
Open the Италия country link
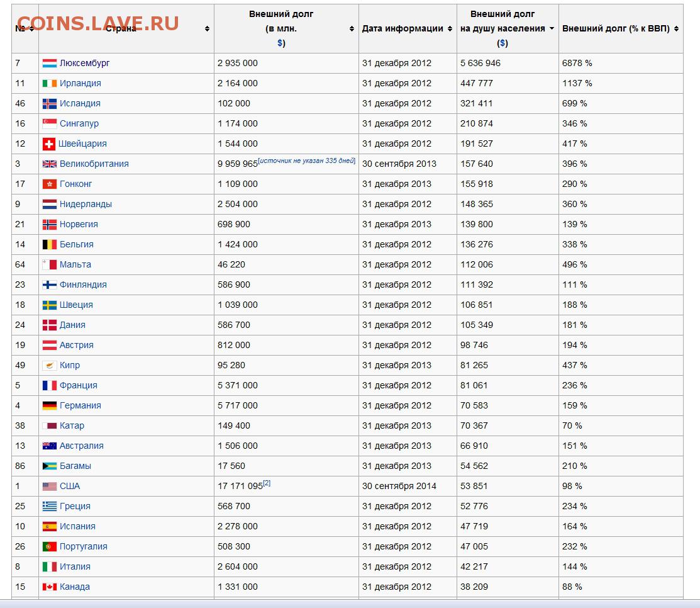(75, 566)
